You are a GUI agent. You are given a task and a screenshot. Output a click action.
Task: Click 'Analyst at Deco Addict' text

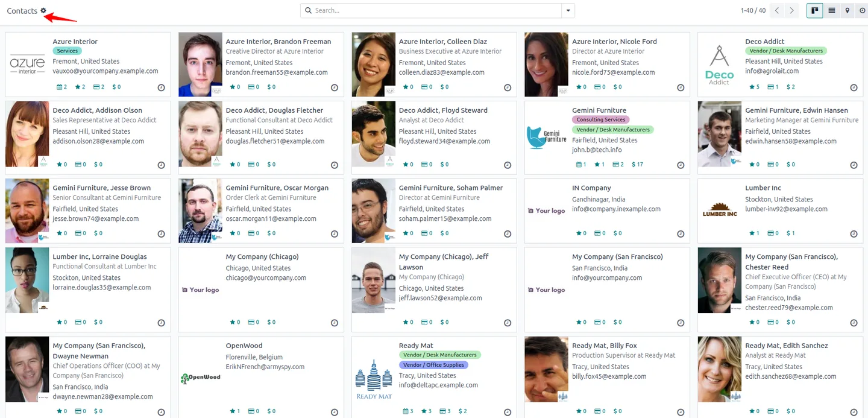coord(432,120)
